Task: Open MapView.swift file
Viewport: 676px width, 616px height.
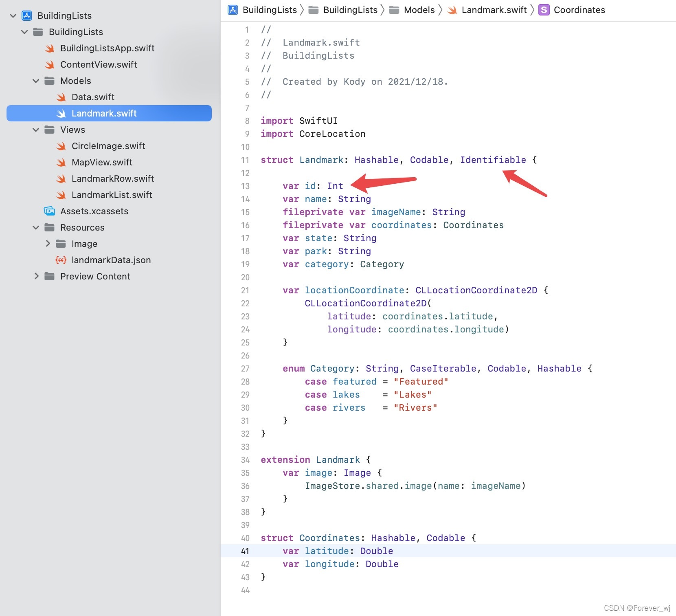Action: (102, 162)
